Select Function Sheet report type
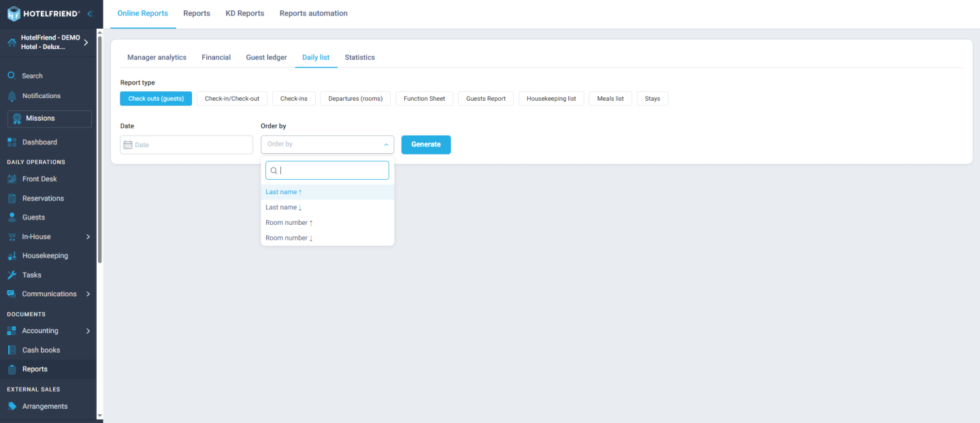 [x=425, y=99]
